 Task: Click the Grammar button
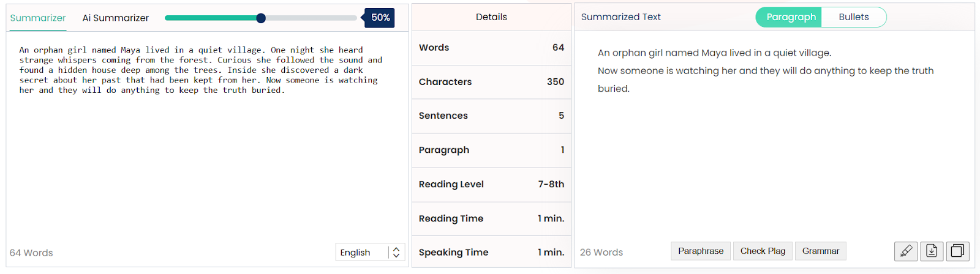[x=821, y=251]
